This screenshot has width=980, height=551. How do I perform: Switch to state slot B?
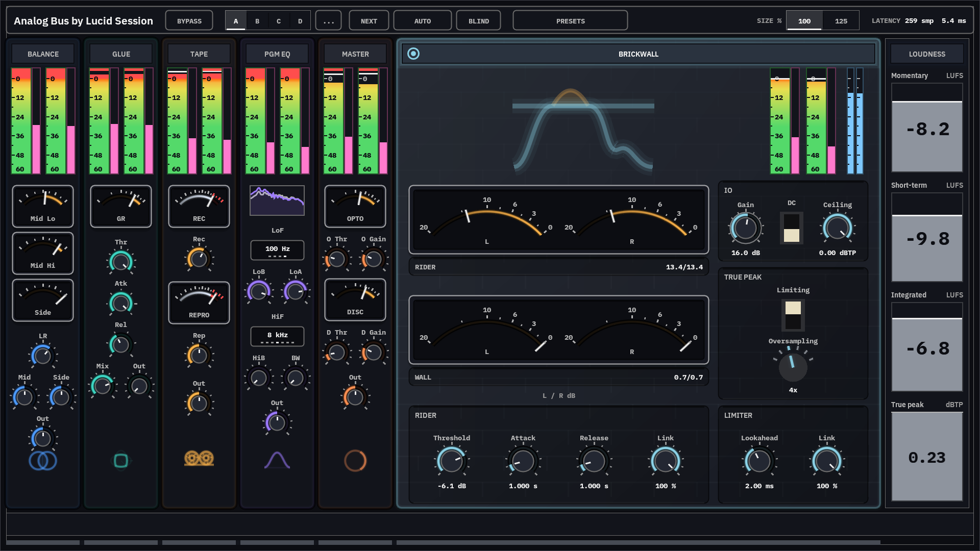[257, 21]
